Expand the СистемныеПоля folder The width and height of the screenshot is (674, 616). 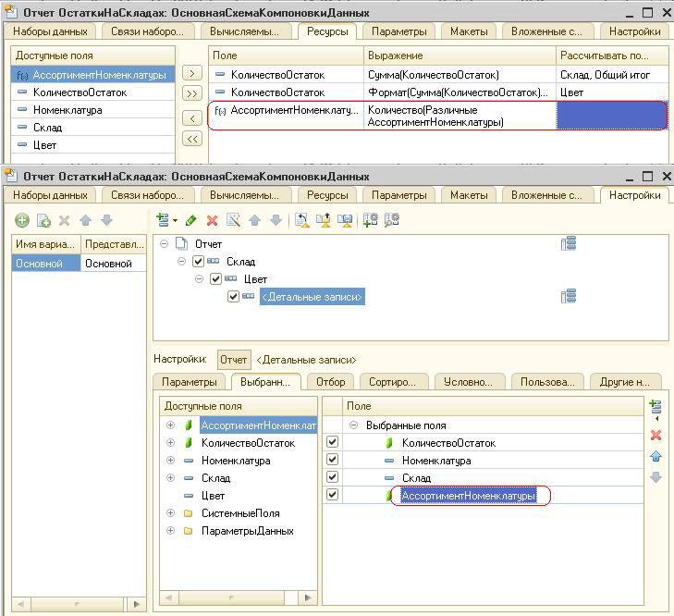click(170, 513)
